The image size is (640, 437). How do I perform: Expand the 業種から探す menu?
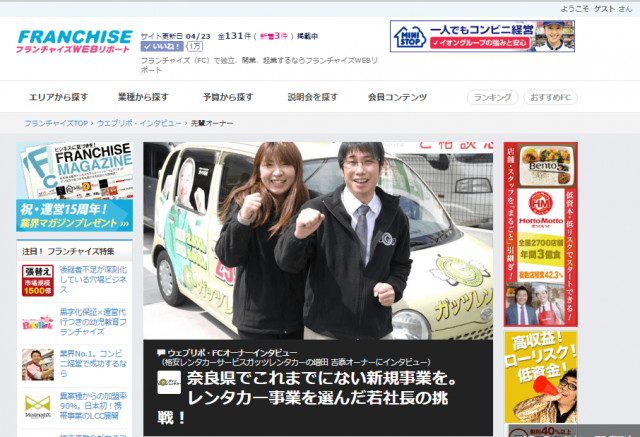pyautogui.click(x=143, y=97)
